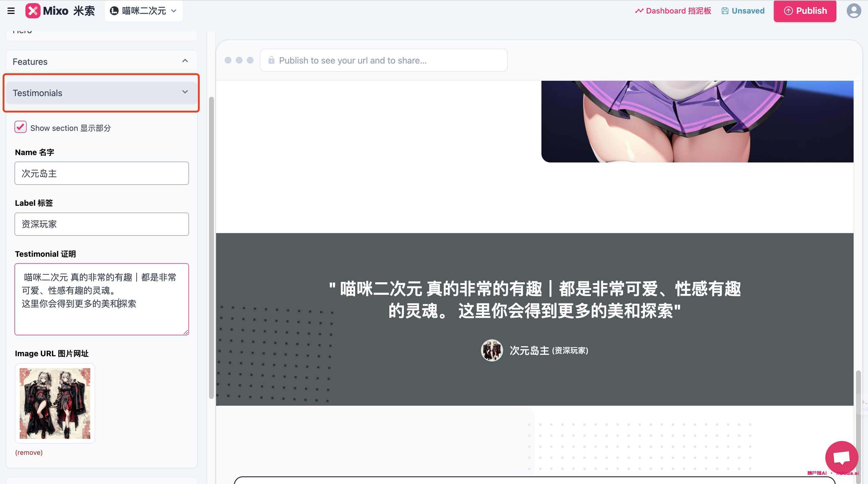Click the remove image link
The width and height of the screenshot is (868, 484).
click(29, 452)
